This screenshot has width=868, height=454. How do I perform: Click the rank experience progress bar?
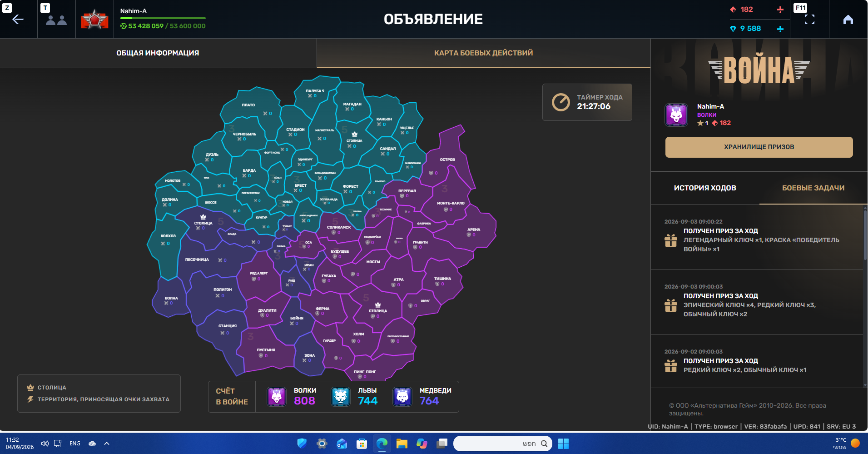click(x=163, y=18)
